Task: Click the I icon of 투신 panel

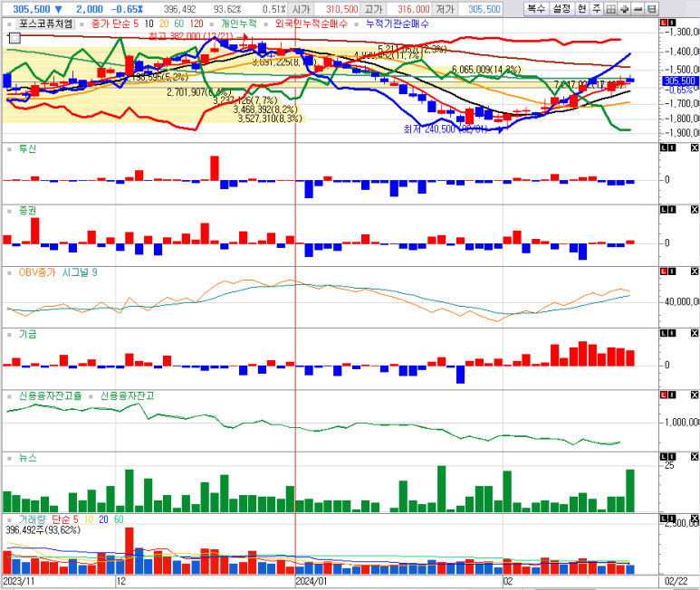Action: [x=672, y=147]
